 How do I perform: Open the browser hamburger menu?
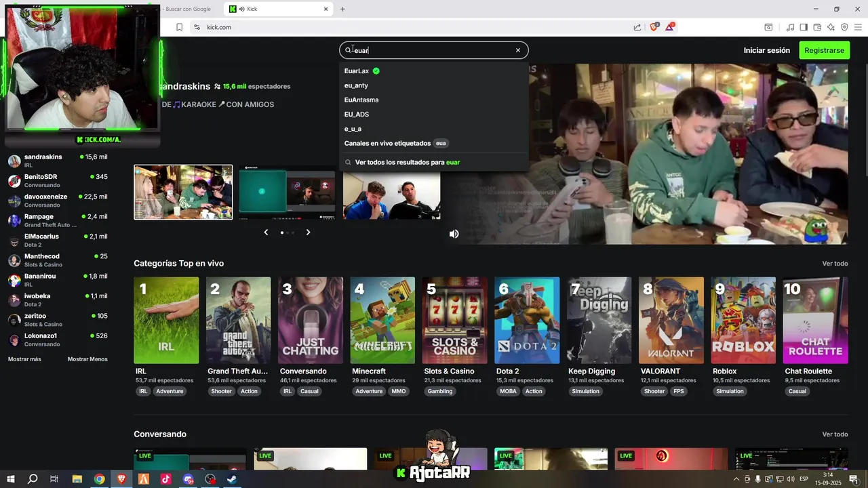coord(858,27)
